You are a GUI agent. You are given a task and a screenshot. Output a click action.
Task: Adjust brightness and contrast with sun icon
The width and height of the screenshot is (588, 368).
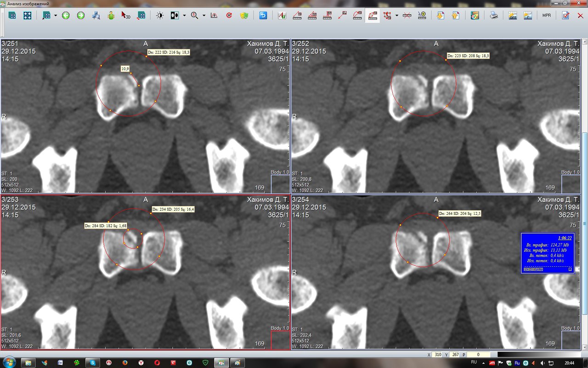(160, 15)
